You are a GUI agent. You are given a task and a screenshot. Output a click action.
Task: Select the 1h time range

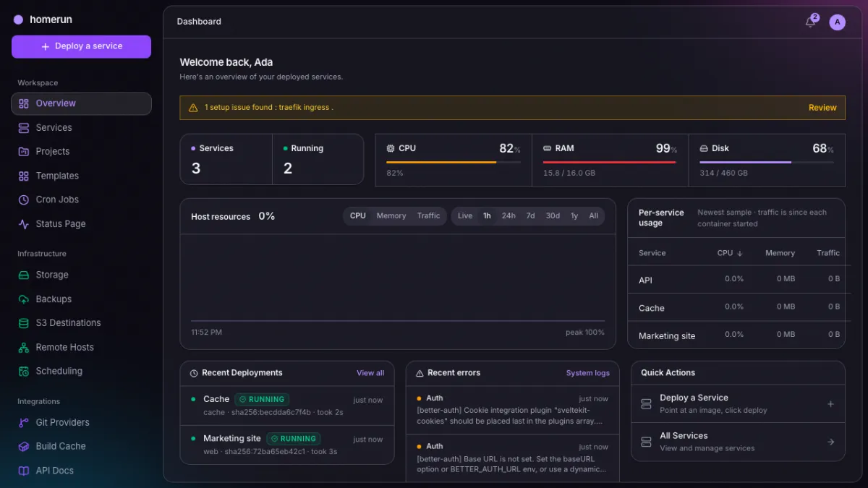(x=487, y=216)
